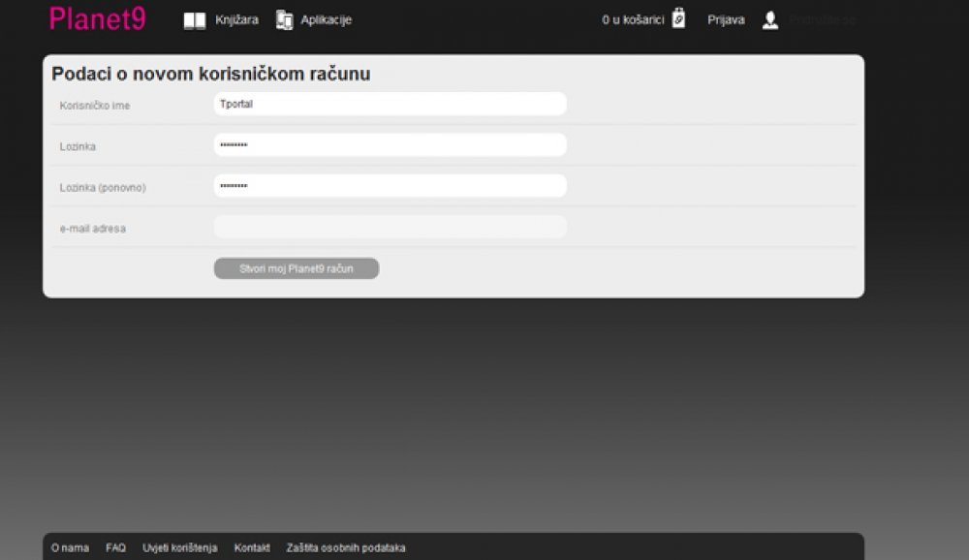
Task: Click the Planet9 logo
Action: [x=98, y=18]
